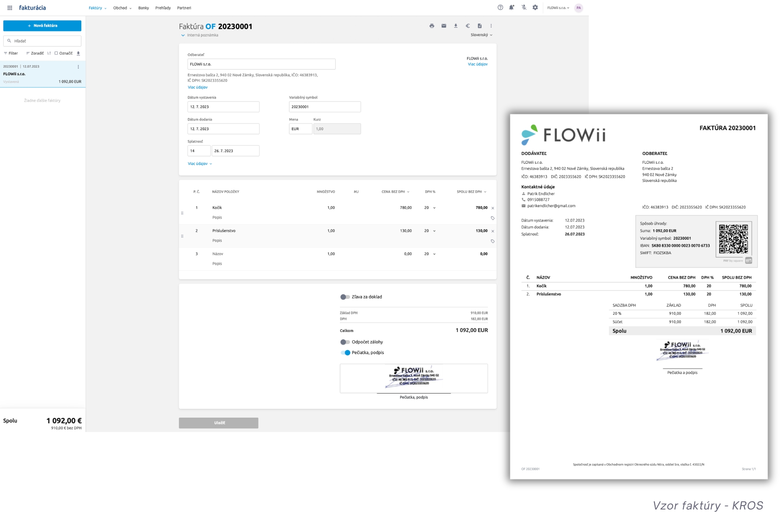Click tag icon on Kočík row
Viewport: 782px width, 532px height.
click(493, 218)
